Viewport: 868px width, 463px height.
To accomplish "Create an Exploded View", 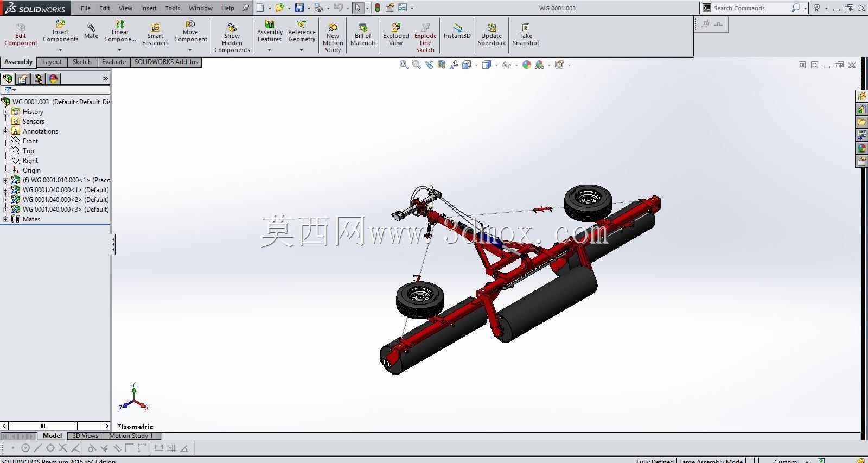I will [396, 35].
